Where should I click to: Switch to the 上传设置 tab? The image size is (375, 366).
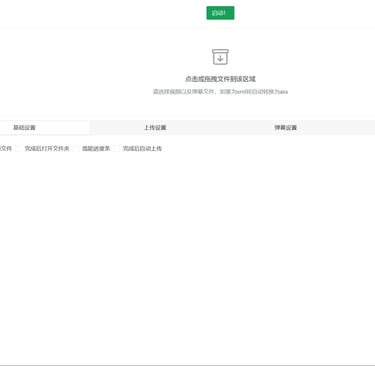(155, 128)
